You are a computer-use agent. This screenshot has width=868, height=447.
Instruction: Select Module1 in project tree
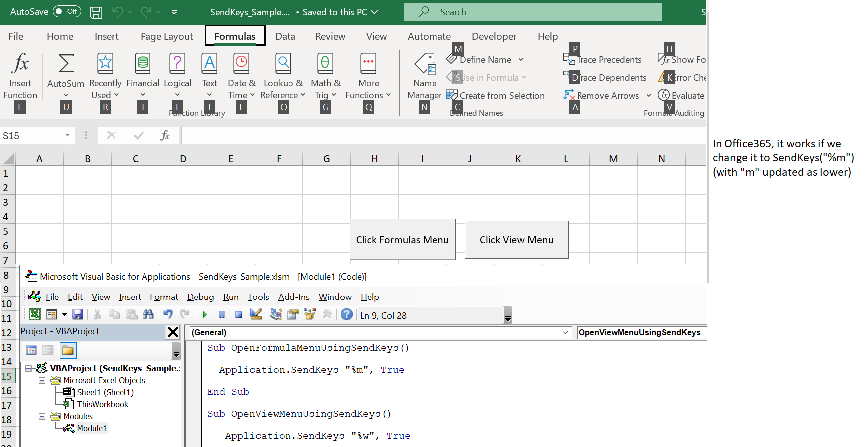pos(92,428)
